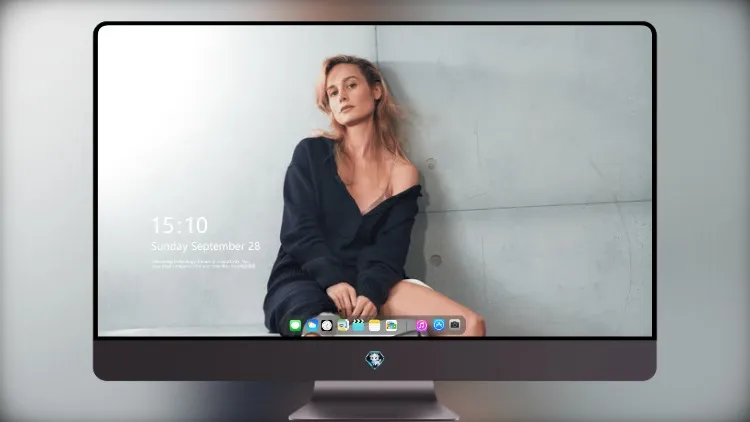Screen dimensions: 750x422
Task: Launch the Camera app in the dock
Action: point(455,325)
